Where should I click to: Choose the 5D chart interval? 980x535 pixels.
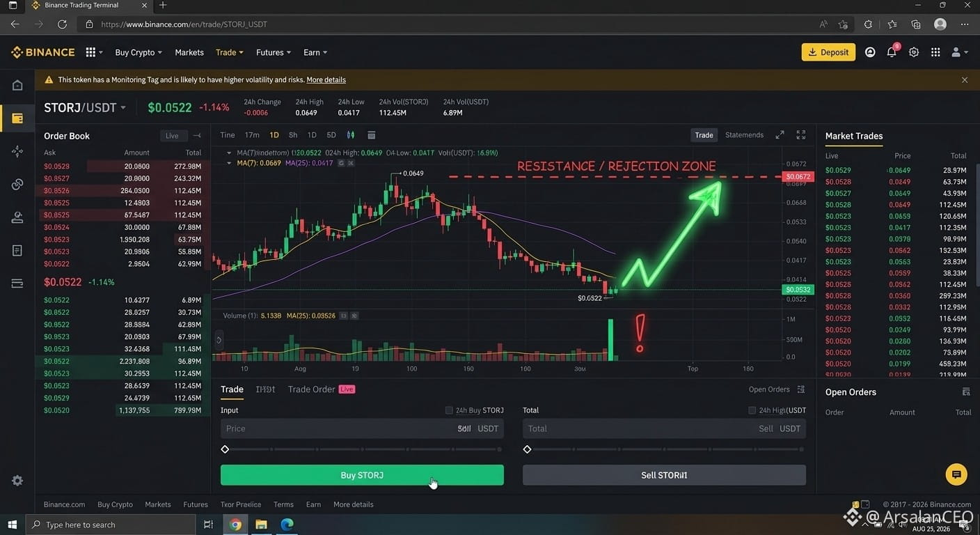point(331,135)
